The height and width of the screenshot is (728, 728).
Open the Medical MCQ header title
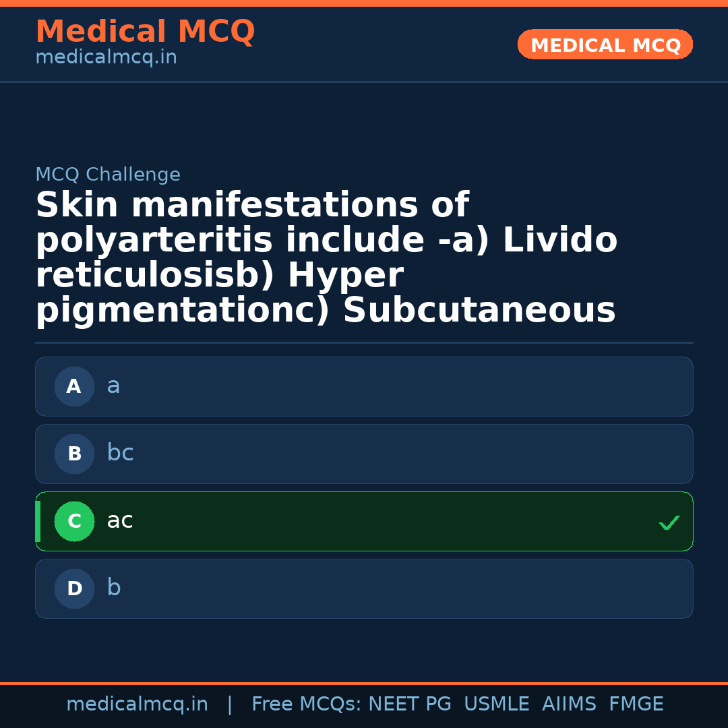coord(145,32)
